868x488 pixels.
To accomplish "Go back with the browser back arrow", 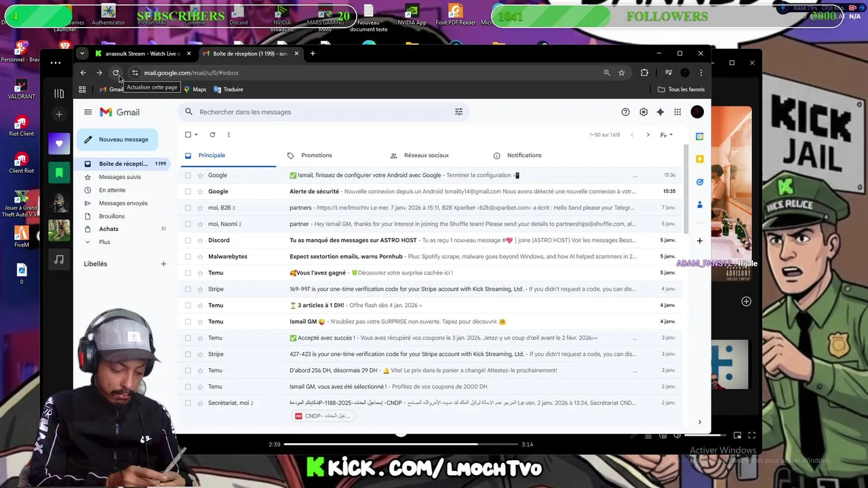I will [83, 73].
